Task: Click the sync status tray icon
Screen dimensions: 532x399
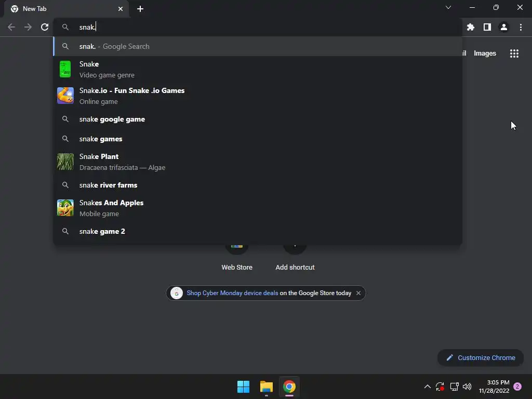Action: click(440, 387)
